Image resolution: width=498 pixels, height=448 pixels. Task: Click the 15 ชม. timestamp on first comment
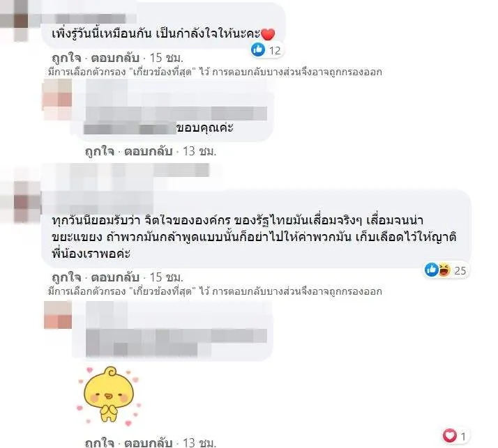point(167,58)
